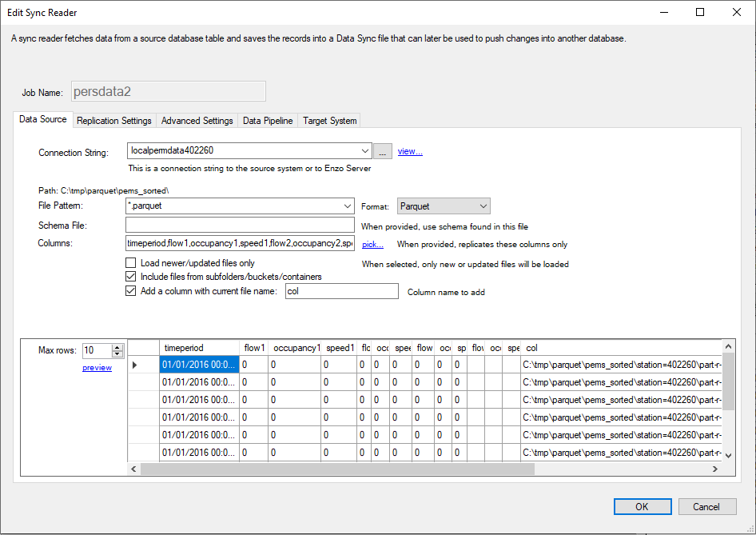Click the Cancel button
The width and height of the screenshot is (756, 535).
pos(706,506)
